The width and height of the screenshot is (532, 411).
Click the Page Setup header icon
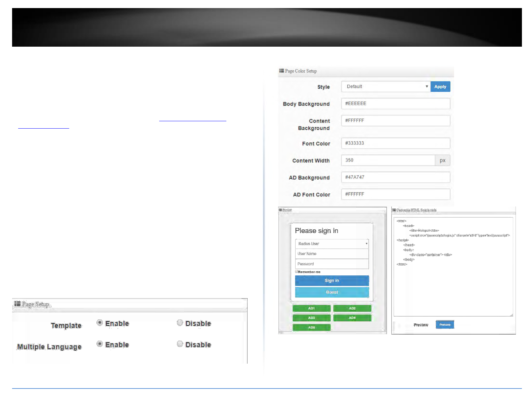17,304
